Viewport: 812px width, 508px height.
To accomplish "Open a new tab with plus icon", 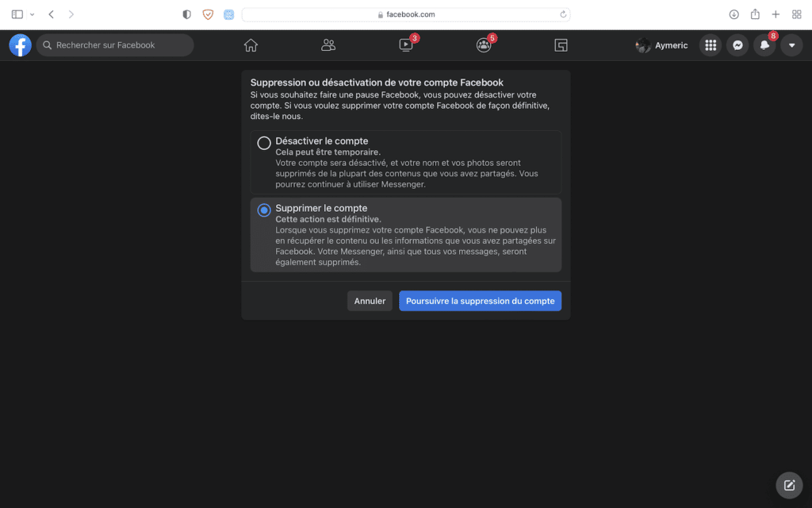I will click(776, 14).
